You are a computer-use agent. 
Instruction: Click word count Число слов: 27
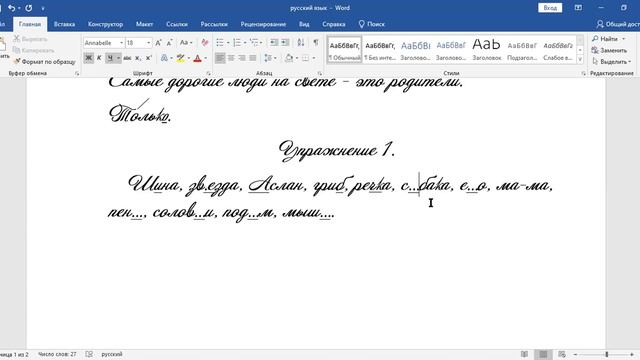click(57, 354)
